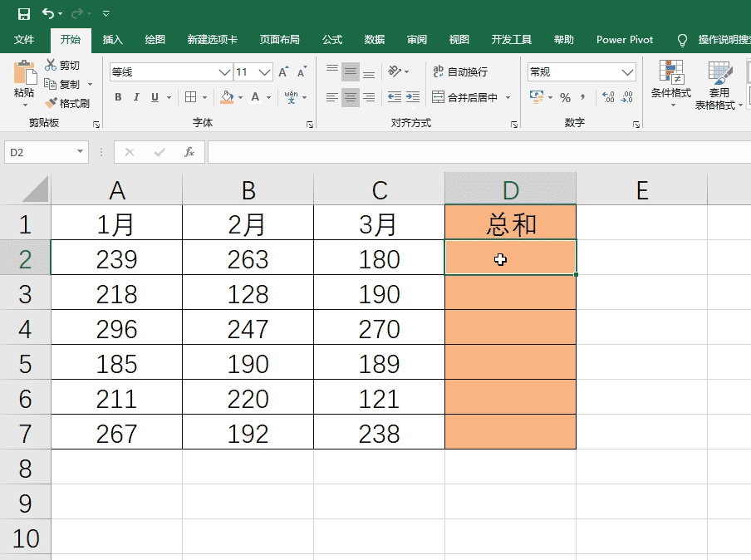Click the text orientation icon

[x=395, y=71]
